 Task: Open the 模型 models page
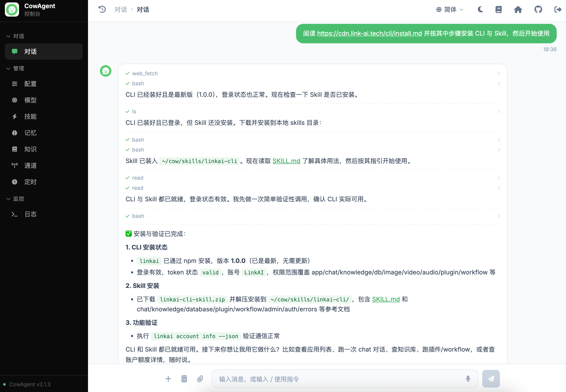(44, 100)
